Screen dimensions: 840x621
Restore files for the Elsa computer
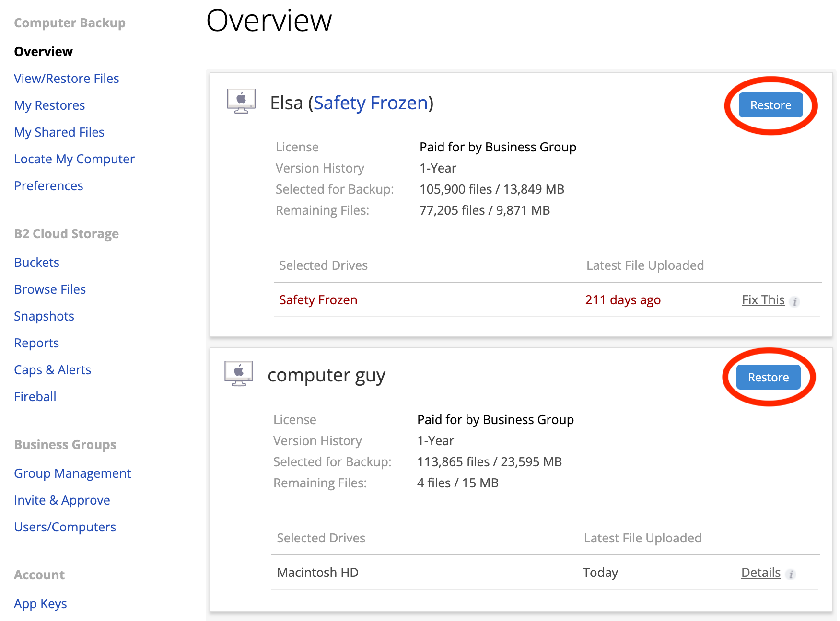tap(770, 105)
